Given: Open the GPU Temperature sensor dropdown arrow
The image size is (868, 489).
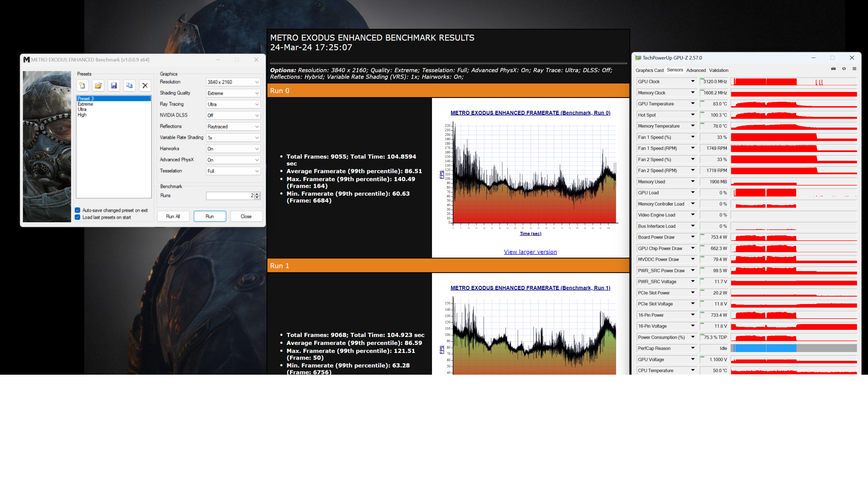Looking at the screenshot, I should 693,104.
